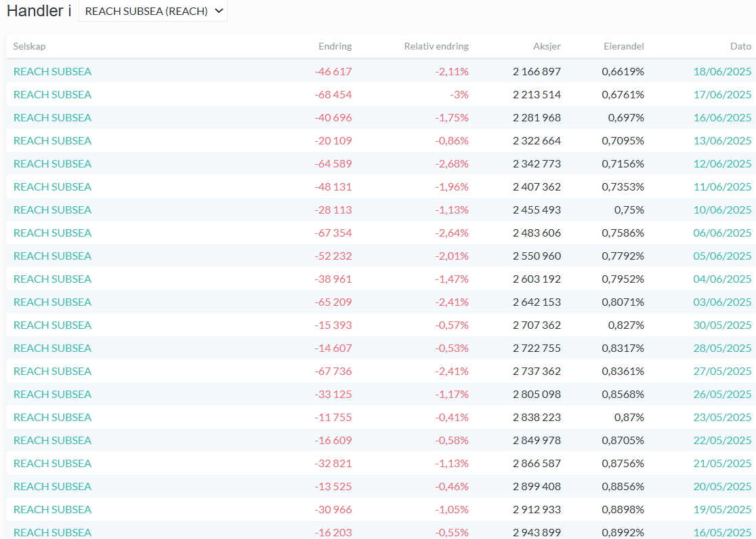Image resolution: width=756 pixels, height=539 pixels.
Task: Select the ownership value 0,7586%
Action: click(x=623, y=233)
